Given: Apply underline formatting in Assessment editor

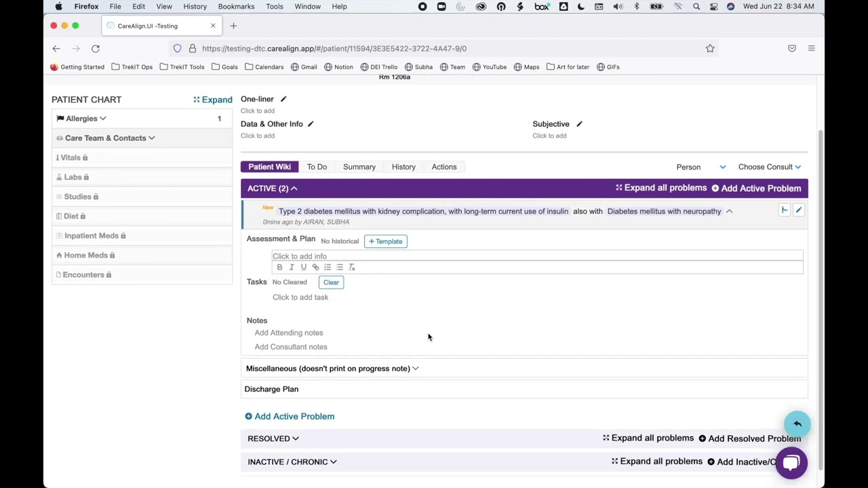Looking at the screenshot, I should pyautogui.click(x=303, y=267).
